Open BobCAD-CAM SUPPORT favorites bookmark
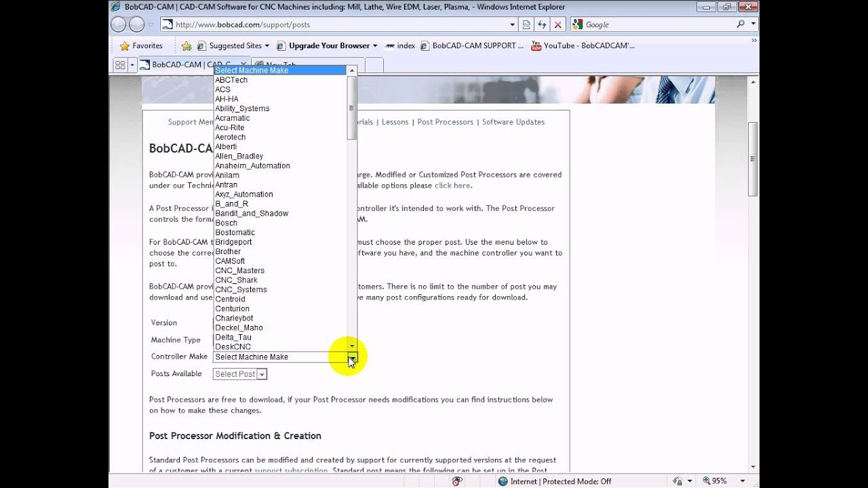Screen dimensions: 868x488 click(x=472, y=45)
